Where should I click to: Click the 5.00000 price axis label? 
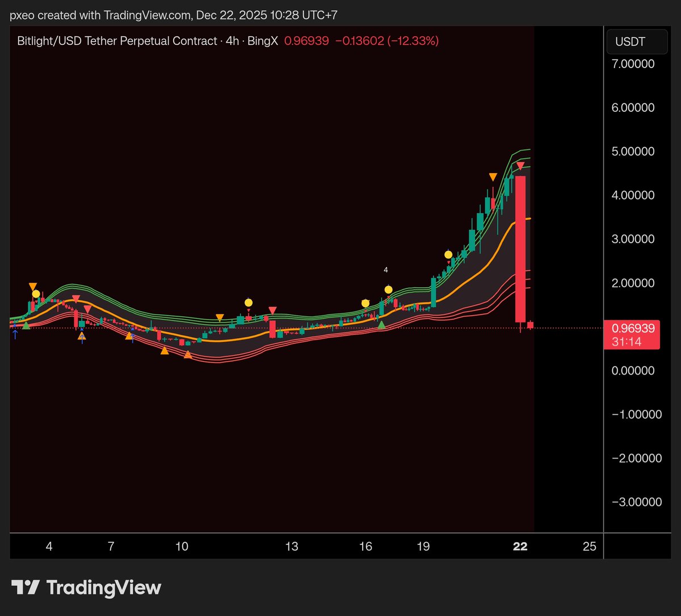pyautogui.click(x=633, y=151)
